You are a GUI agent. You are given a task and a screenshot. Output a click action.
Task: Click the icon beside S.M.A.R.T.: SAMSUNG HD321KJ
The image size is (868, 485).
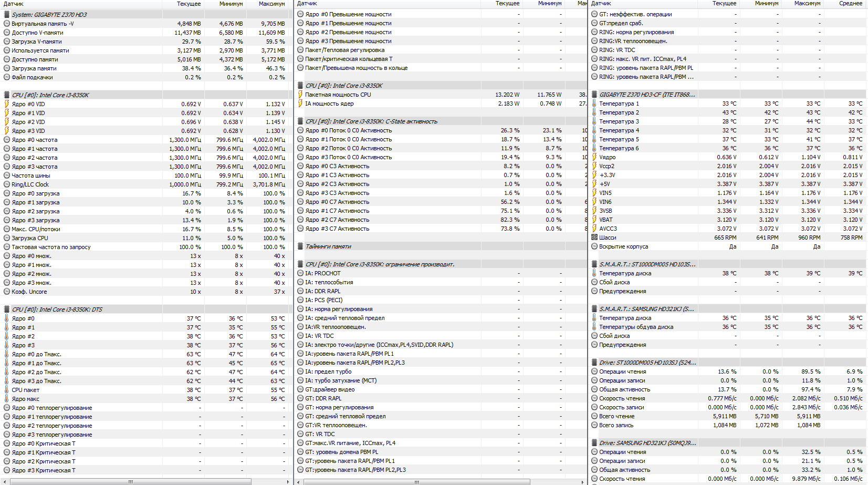[594, 309]
